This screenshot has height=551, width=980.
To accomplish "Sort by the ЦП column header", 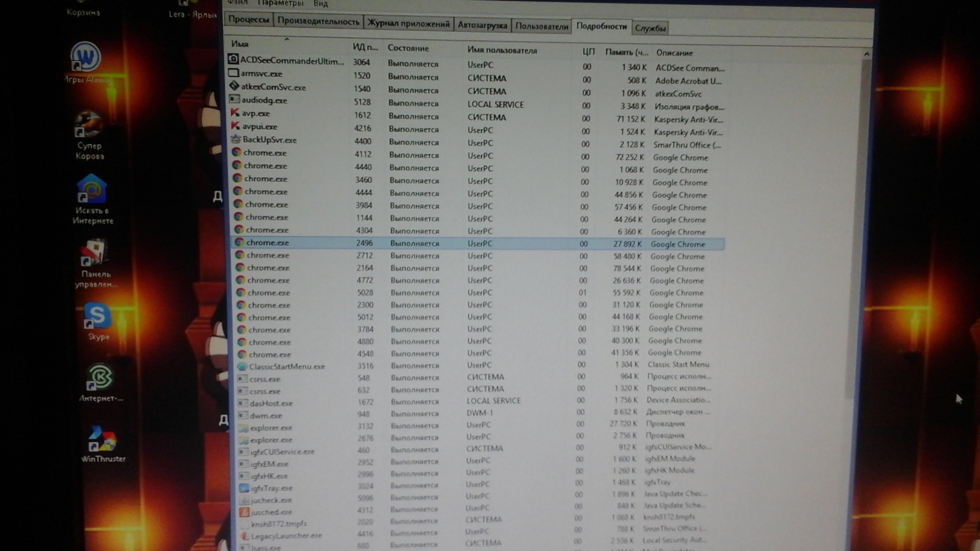I will pyautogui.click(x=589, y=52).
